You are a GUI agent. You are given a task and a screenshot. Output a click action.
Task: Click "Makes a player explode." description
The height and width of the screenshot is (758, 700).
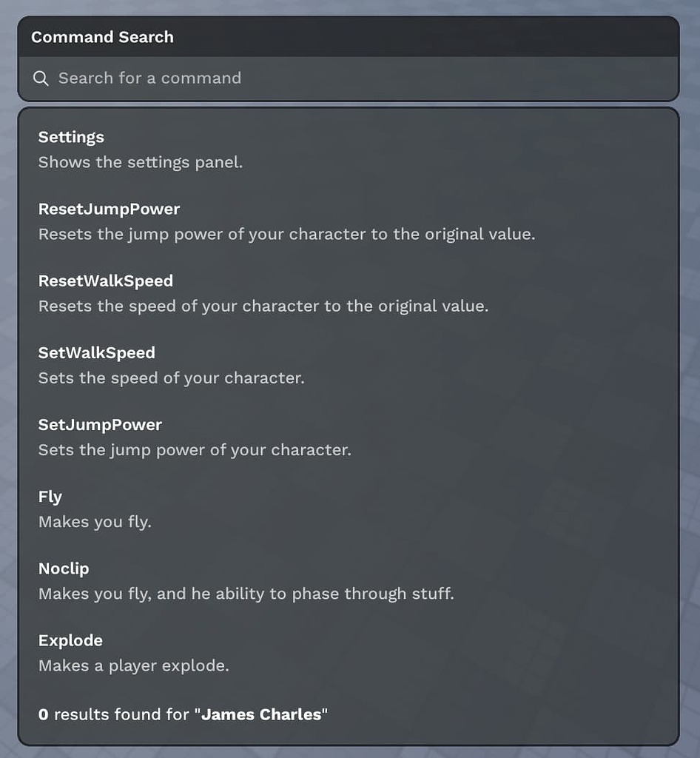pos(134,665)
